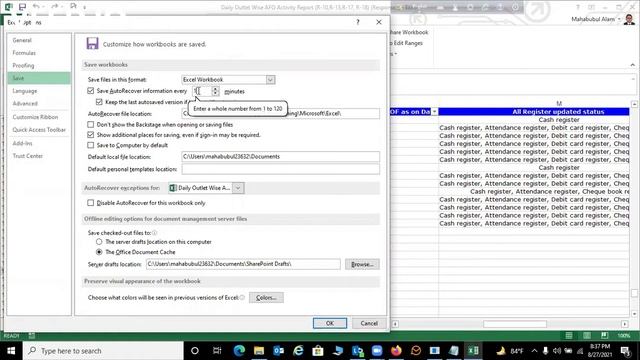Screen dimensions: 640x360
Task: Click the Undo arrow in the title bar
Action: coord(36,7)
